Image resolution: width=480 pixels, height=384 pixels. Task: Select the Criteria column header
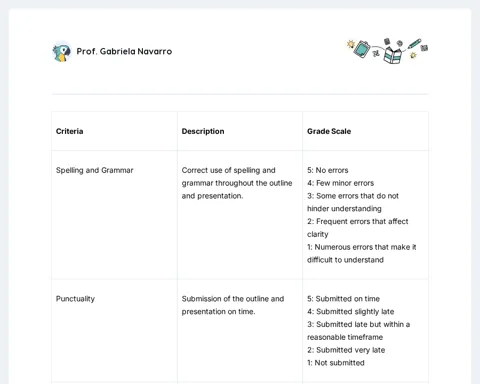tap(70, 131)
